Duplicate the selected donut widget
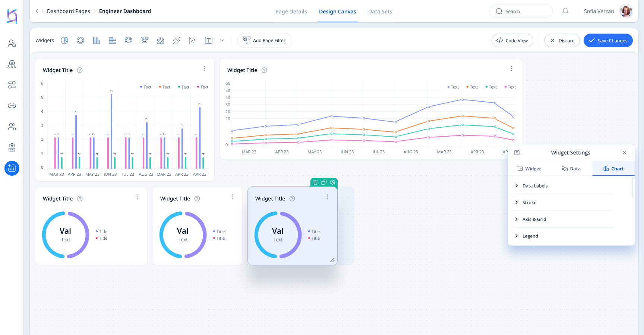The height and width of the screenshot is (335, 644). [324, 182]
